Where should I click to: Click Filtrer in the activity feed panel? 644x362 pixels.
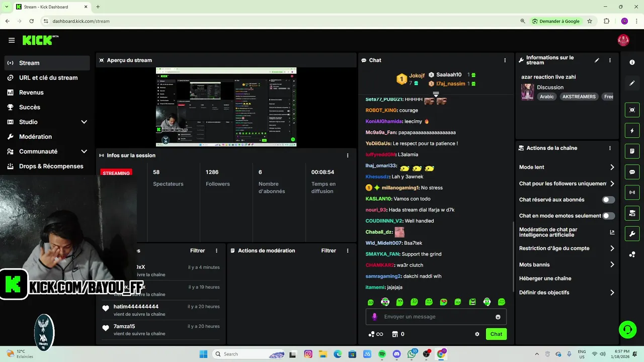[197, 250]
